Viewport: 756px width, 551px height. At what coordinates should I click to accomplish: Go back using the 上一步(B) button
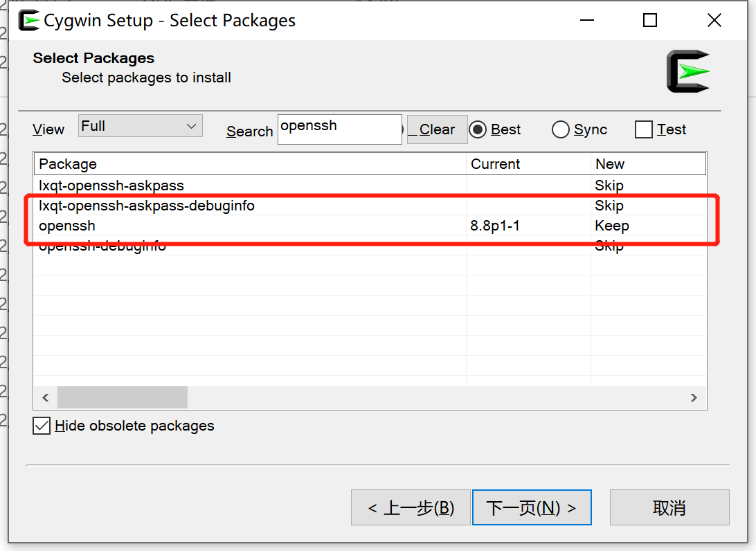[x=411, y=508]
